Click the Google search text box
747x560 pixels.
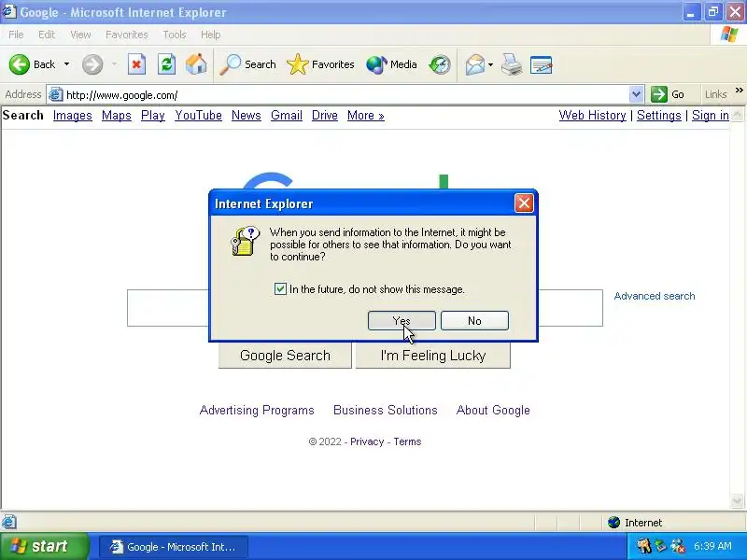364,308
